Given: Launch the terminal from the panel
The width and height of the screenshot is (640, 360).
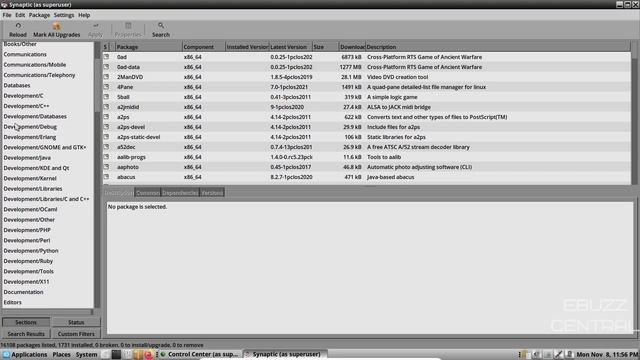Looking at the screenshot, I should 116,354.
